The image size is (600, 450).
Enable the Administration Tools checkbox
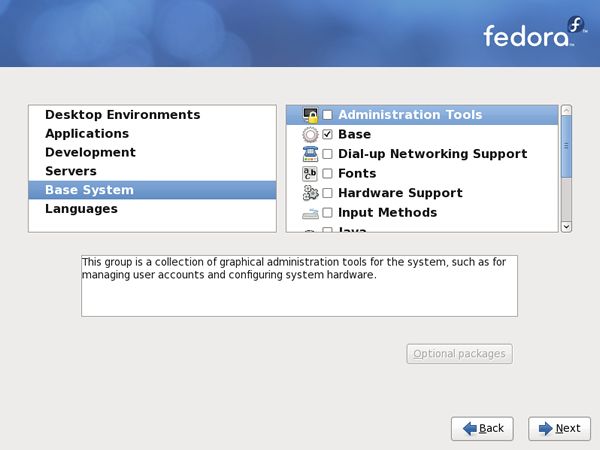point(328,115)
